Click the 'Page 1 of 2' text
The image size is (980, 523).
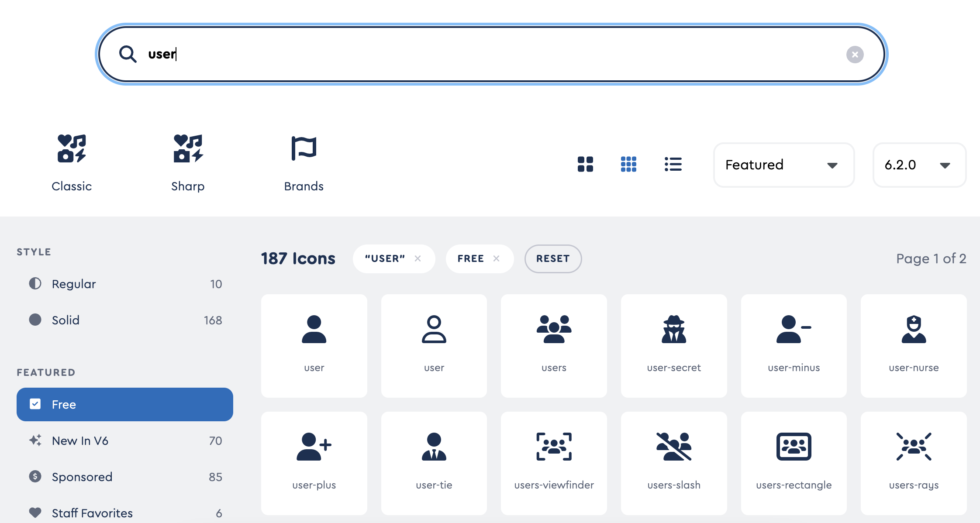(931, 258)
